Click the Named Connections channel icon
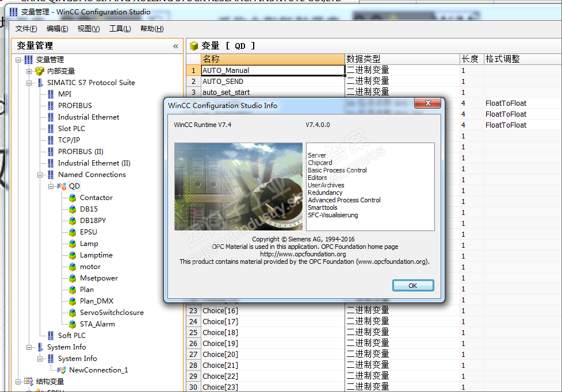 point(51,175)
